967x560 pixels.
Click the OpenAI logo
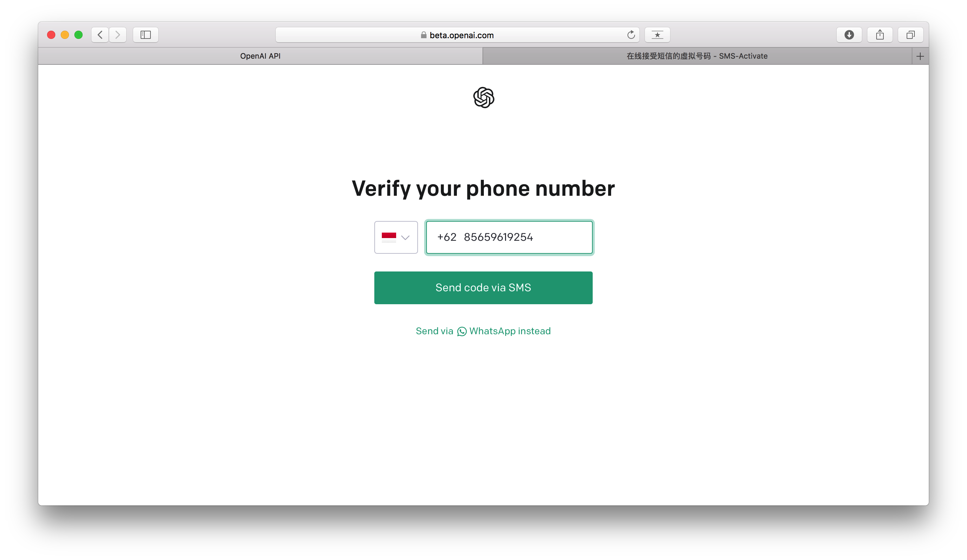483,98
